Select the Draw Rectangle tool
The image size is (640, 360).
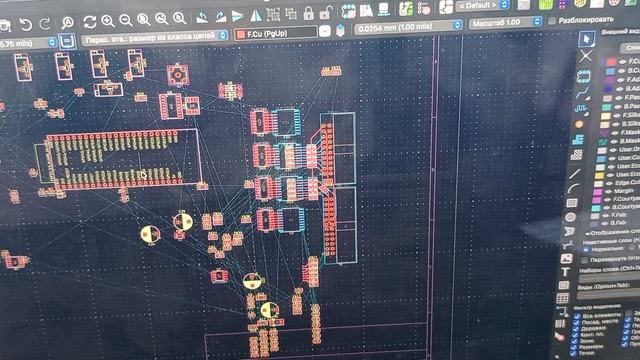[572, 203]
